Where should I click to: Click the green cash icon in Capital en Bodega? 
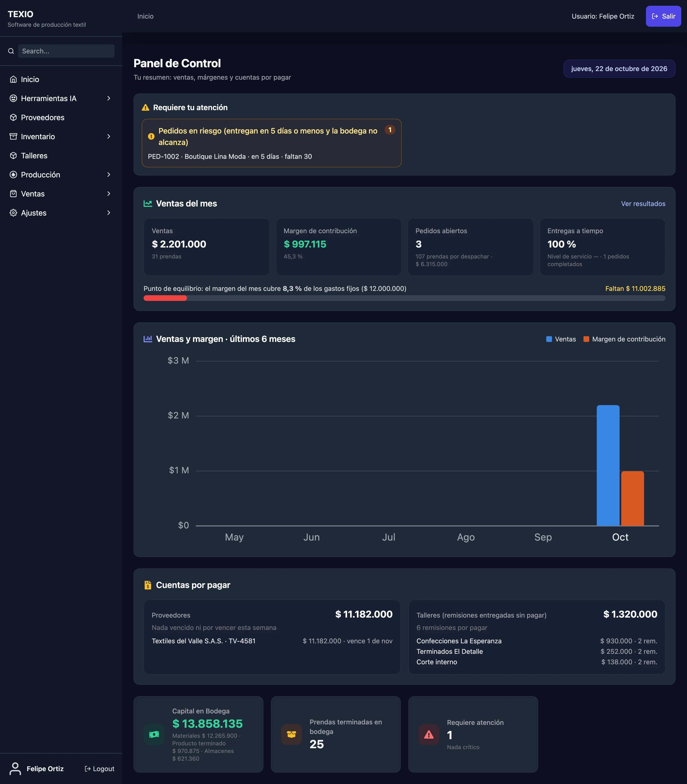tap(154, 734)
